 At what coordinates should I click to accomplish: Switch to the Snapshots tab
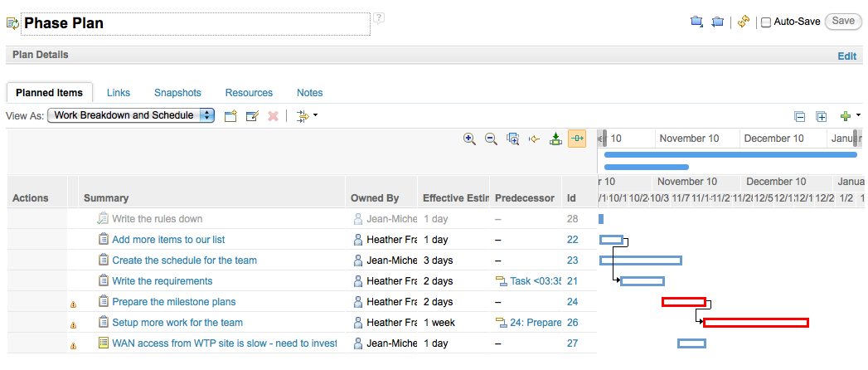pyautogui.click(x=177, y=93)
